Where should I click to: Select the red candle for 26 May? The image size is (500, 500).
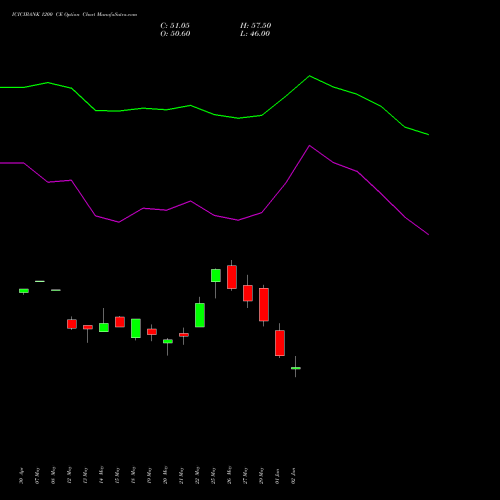tap(232, 277)
